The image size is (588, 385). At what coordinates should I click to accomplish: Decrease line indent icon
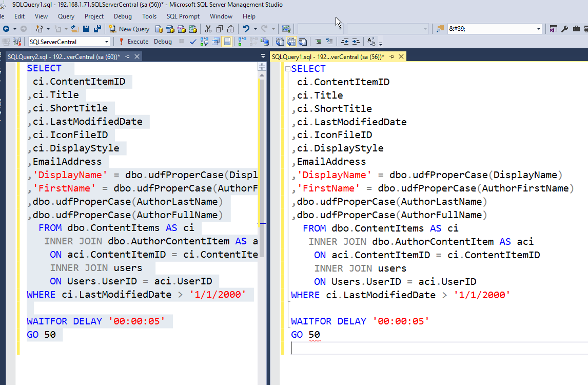[x=345, y=42]
